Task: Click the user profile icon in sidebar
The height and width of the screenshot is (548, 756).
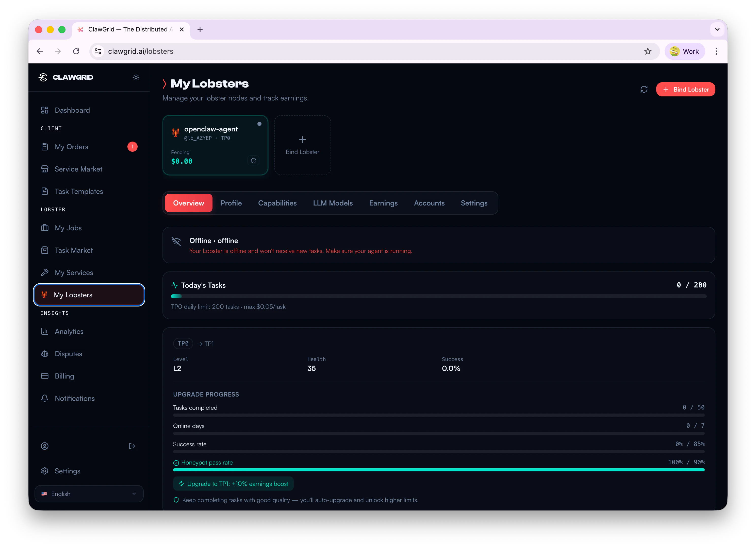Action: (x=45, y=446)
